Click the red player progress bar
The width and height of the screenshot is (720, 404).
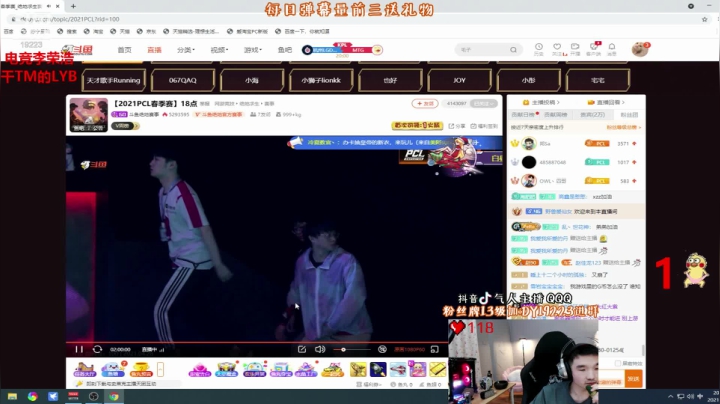click(x=257, y=342)
